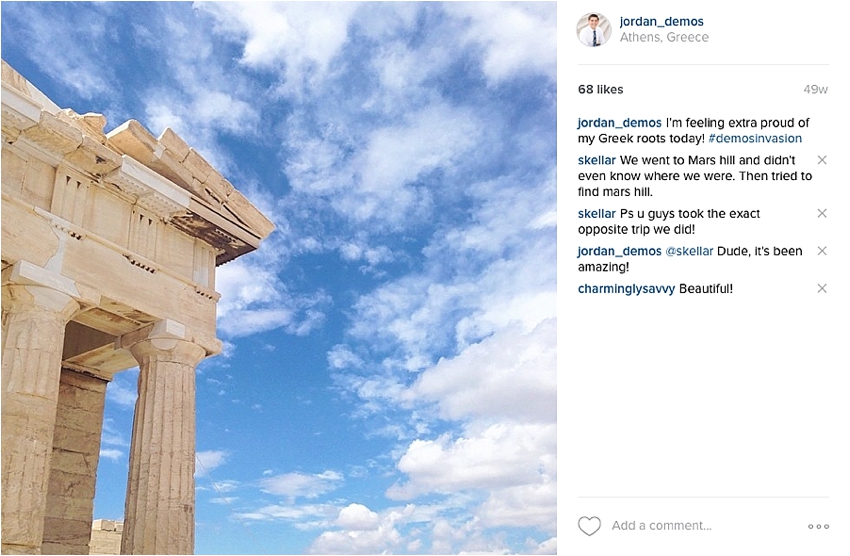Open the @skellar mention in the reply
Screen dimensions: 850x556
click(x=689, y=251)
